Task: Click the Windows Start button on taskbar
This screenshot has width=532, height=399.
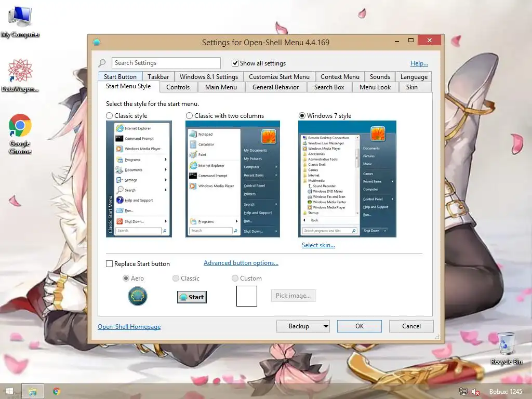Action: (x=9, y=391)
